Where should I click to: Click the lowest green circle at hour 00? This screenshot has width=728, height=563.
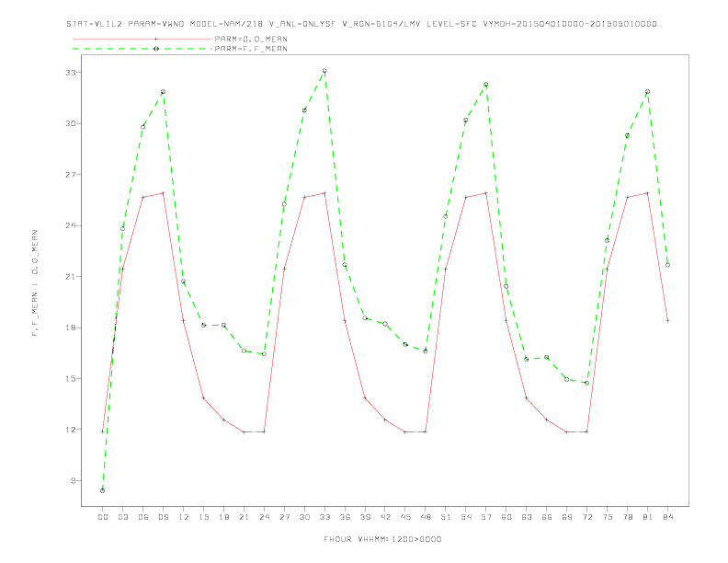103,490
